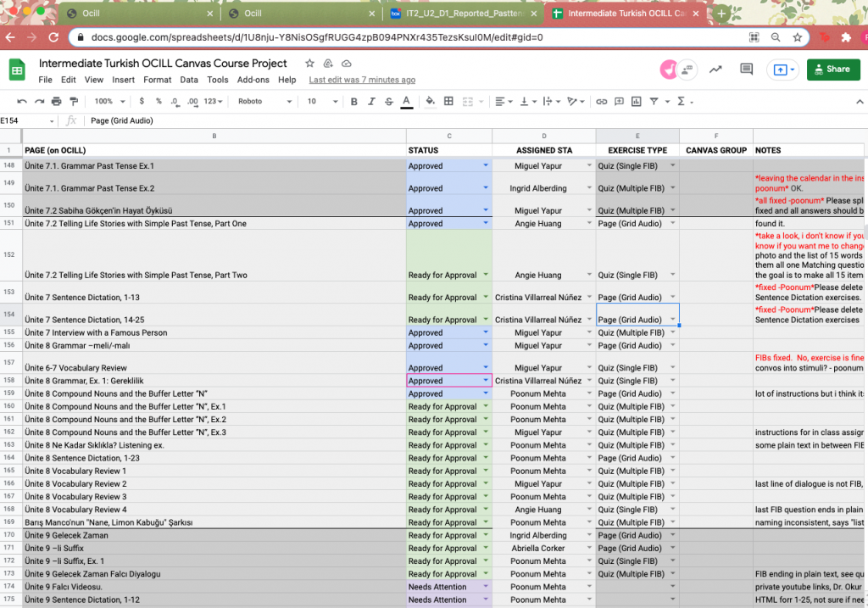Reload the page in the browser
The image size is (868, 608).
pos(53,37)
